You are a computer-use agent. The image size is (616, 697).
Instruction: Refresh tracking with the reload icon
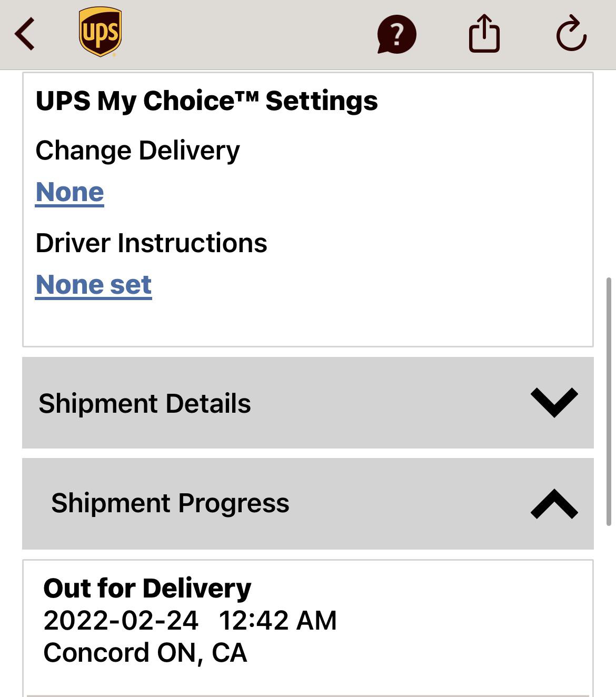[x=572, y=35]
